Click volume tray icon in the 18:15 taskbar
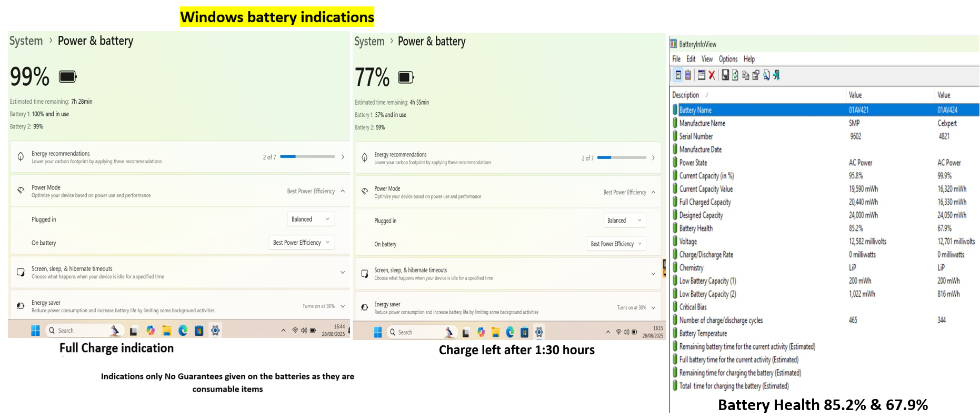Image resolution: width=980 pixels, height=419 pixels. [x=626, y=332]
